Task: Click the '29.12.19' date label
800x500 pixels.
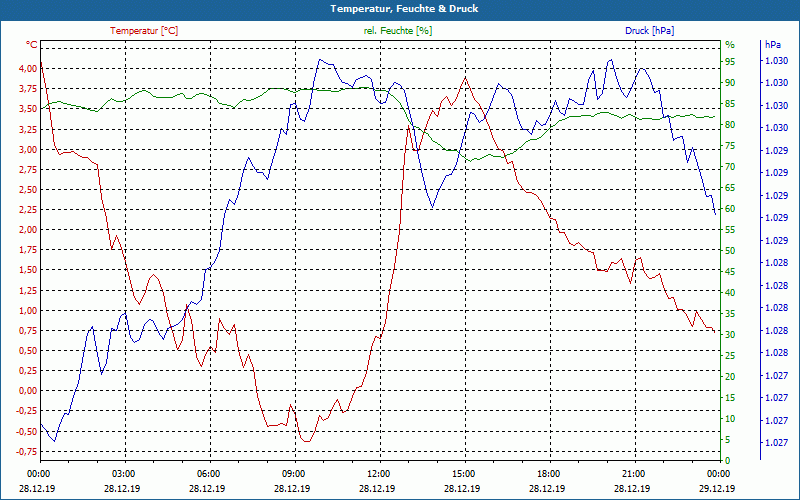Action: point(717,488)
